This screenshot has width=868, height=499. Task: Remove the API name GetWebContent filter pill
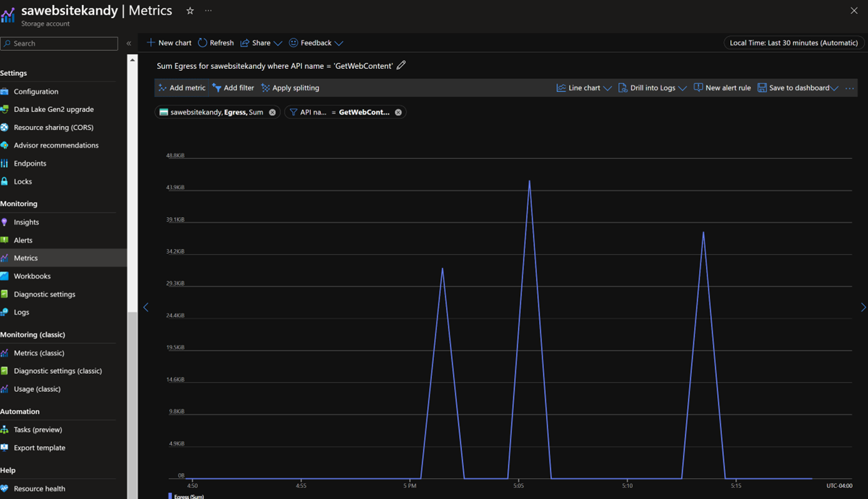(399, 112)
